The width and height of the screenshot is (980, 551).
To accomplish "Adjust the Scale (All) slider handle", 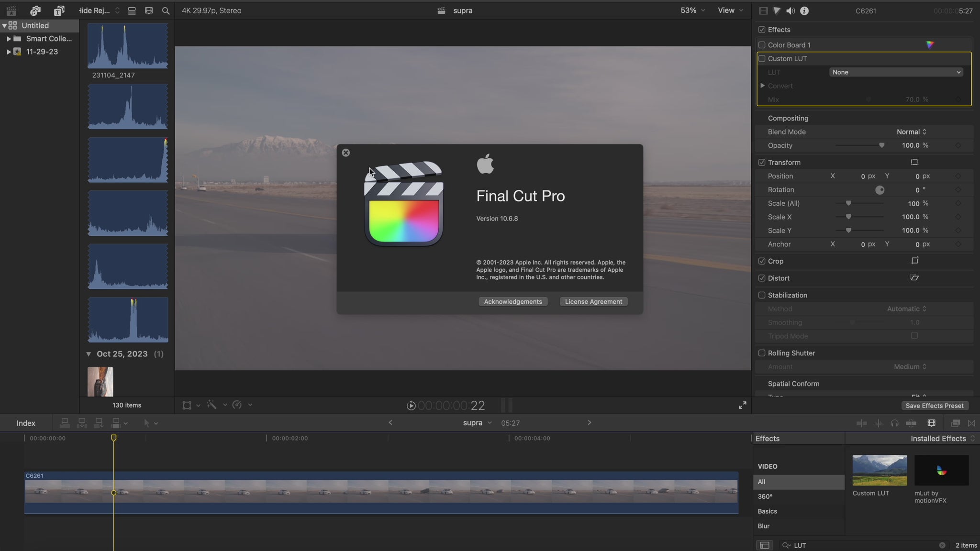I will click(848, 203).
